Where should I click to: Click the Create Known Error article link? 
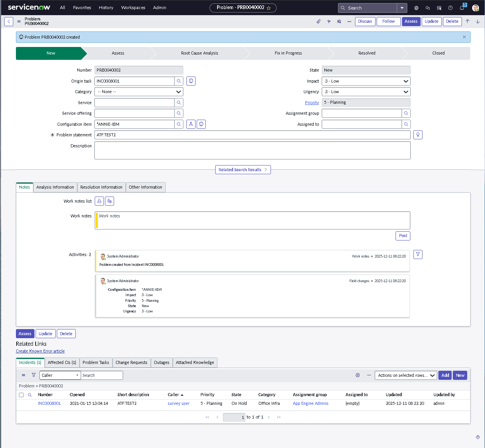tap(40, 351)
